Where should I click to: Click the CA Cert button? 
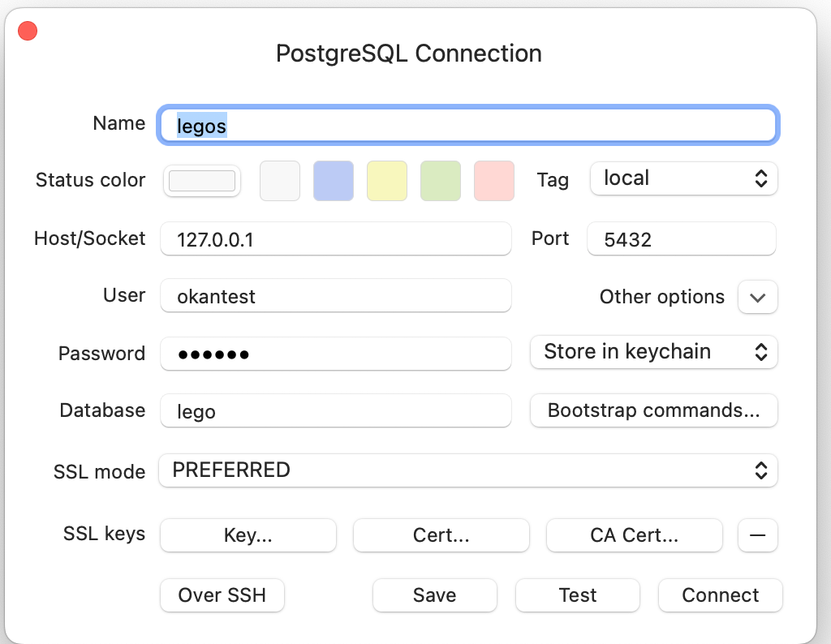pos(634,535)
